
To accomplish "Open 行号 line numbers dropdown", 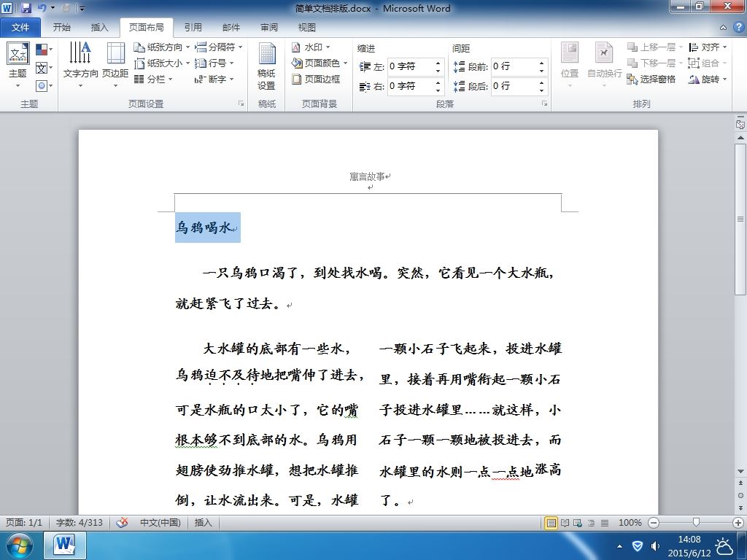I will click(x=214, y=63).
